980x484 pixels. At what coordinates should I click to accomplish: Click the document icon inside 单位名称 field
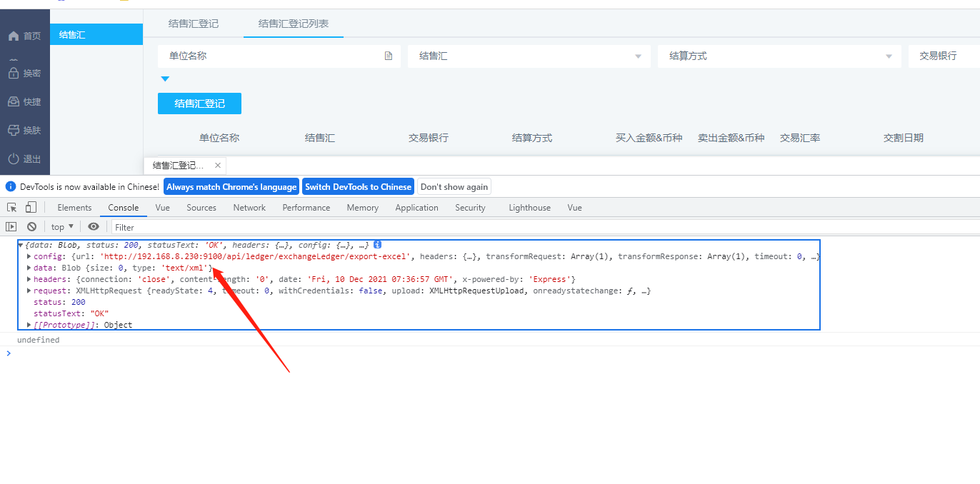[x=388, y=56]
